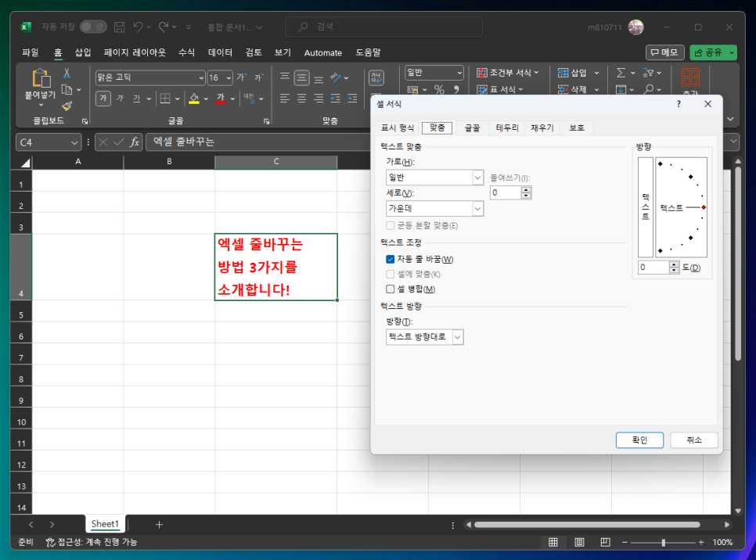The image size is (756, 560).
Task: Open the 수식 Formulas ribbon tab
Action: click(x=186, y=52)
